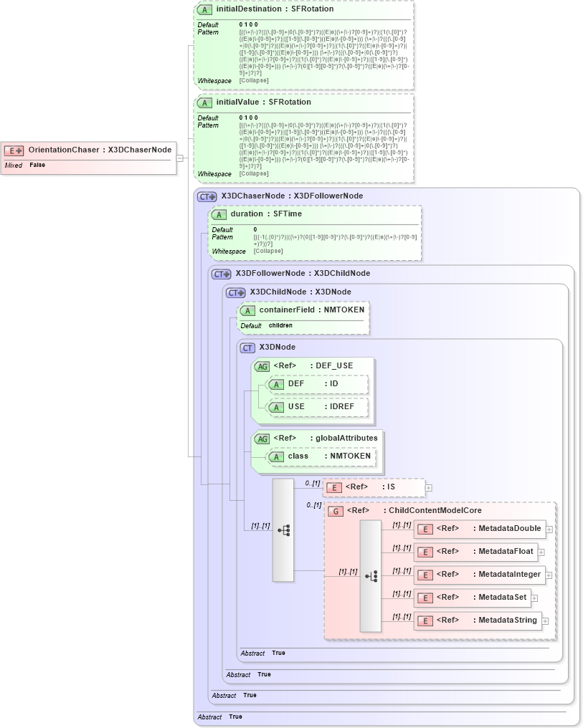Image resolution: width=583 pixels, height=728 pixels.
Task: Select the 'X3DNode' complex type label
Action: click(278, 348)
